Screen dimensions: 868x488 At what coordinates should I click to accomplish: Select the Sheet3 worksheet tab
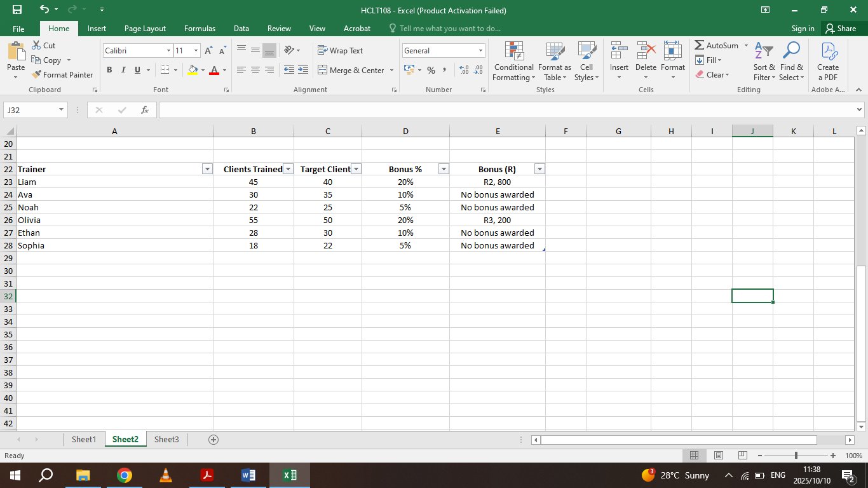pos(166,439)
